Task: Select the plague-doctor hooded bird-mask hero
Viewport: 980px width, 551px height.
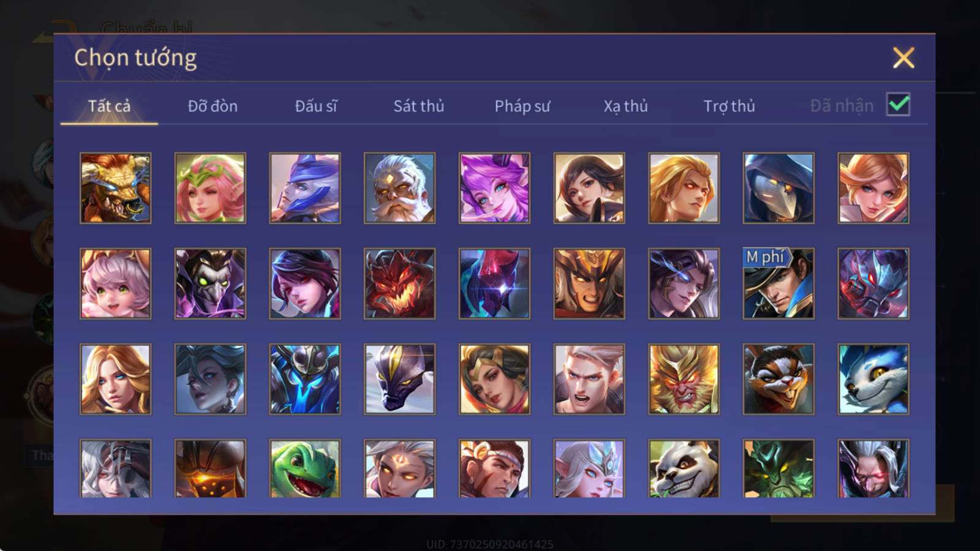Action: coord(778,188)
